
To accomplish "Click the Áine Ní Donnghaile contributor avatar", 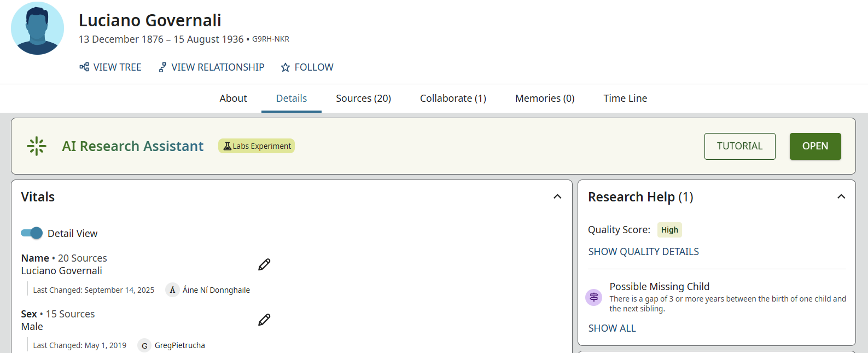I will (172, 290).
